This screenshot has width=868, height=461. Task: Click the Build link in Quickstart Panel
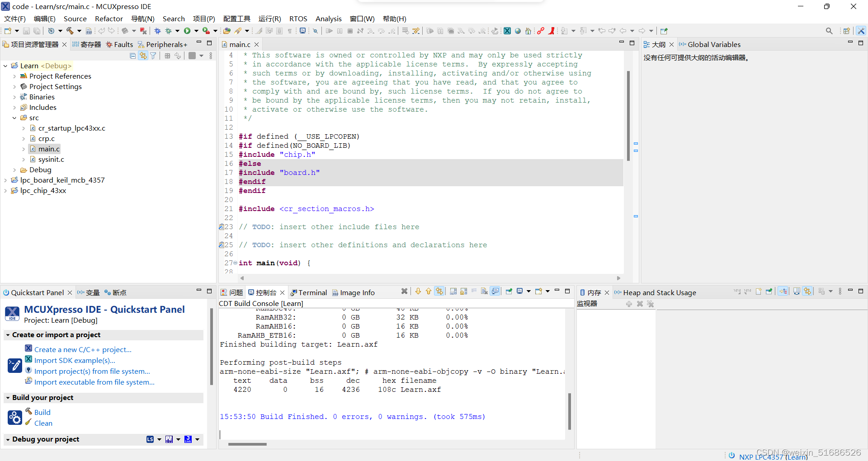pyautogui.click(x=42, y=412)
